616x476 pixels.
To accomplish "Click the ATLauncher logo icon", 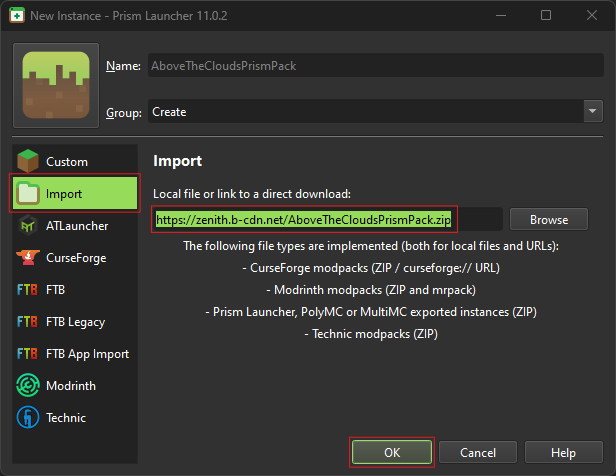I will coord(28,225).
